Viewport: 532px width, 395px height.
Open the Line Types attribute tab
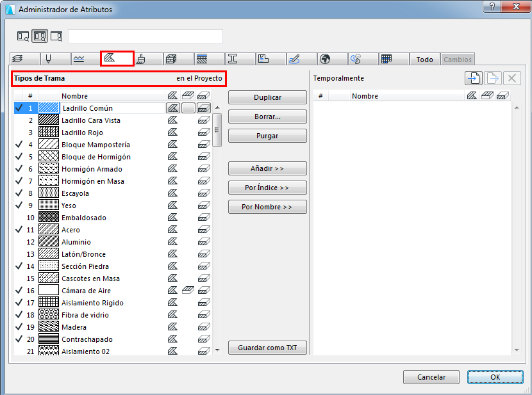pos(86,59)
